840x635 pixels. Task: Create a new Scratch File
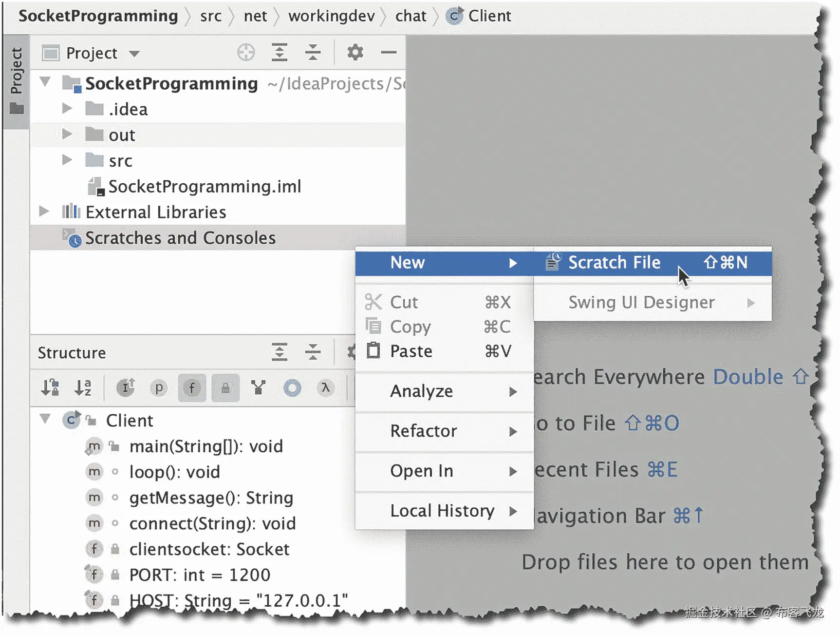click(x=653, y=263)
